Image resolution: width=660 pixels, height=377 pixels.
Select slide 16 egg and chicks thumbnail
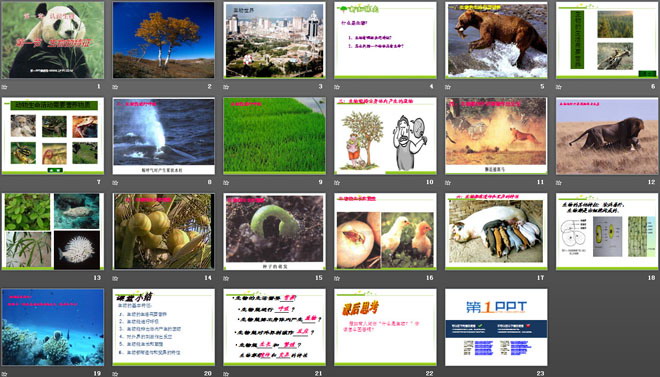pos(385,231)
